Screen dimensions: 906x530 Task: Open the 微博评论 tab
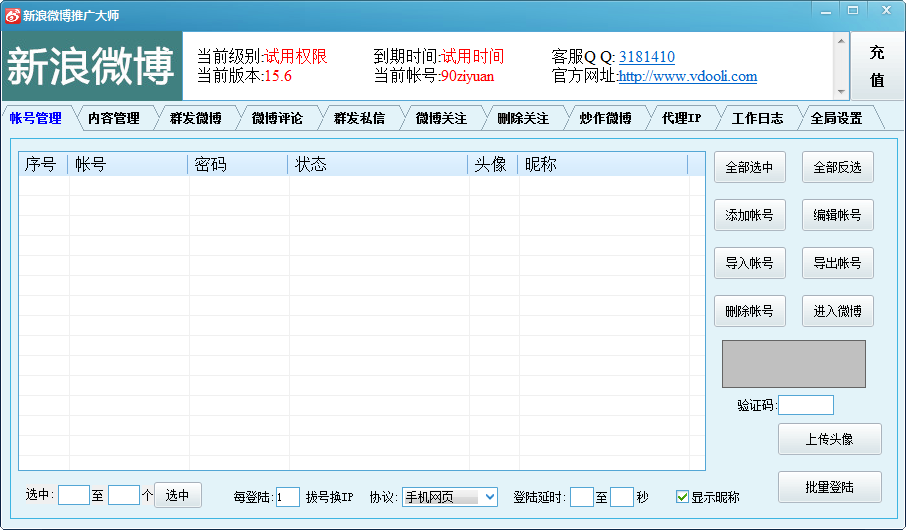tap(277, 118)
